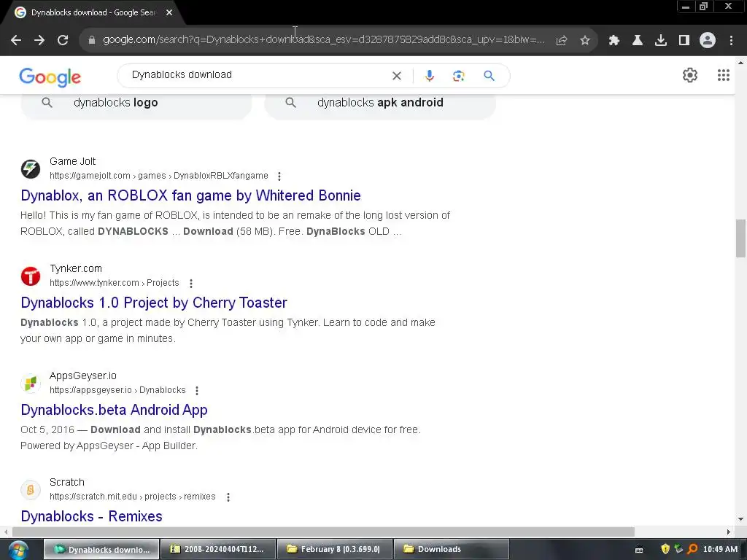Start voice search with microphone
The height and width of the screenshot is (560, 747).
point(429,76)
